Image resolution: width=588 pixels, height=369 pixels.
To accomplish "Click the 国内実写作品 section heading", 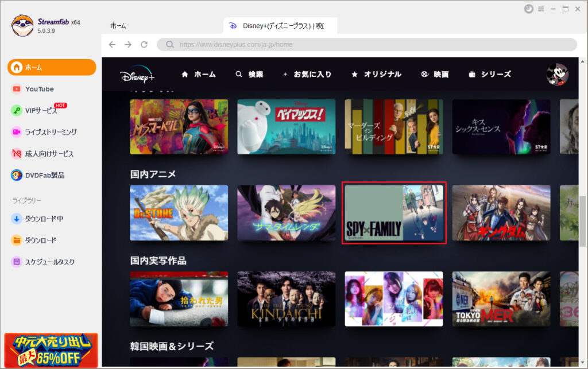I will [x=158, y=261].
